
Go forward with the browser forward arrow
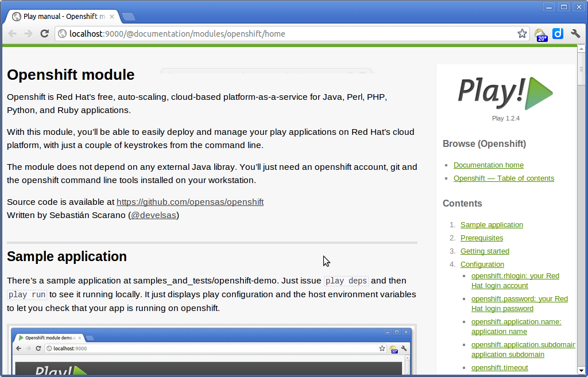point(29,34)
